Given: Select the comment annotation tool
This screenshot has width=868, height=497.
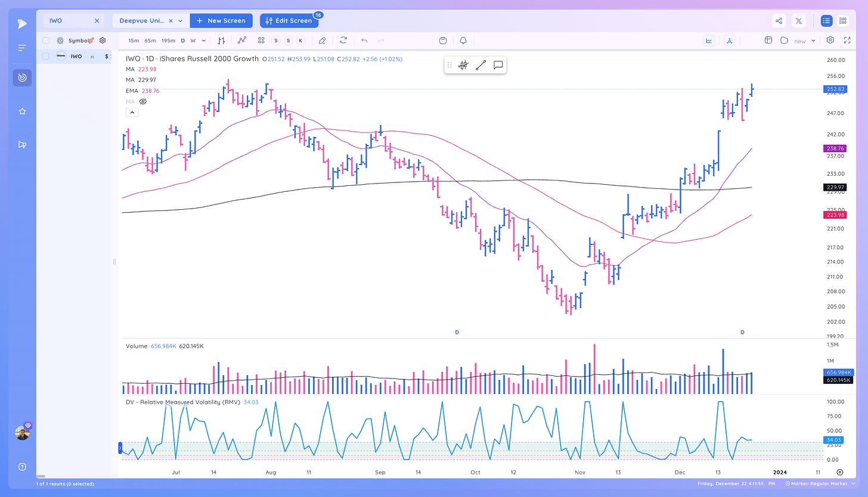Looking at the screenshot, I should (498, 66).
